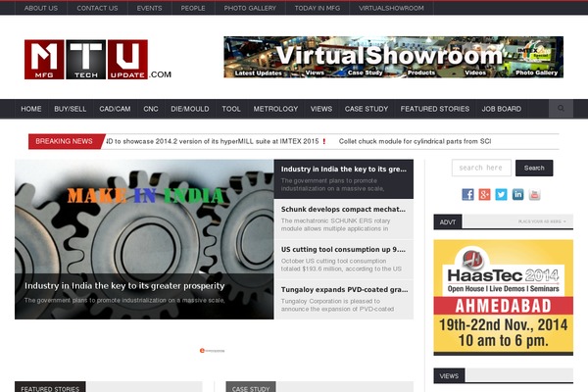Click the magnifier search icon in navigation bar

tap(561, 109)
